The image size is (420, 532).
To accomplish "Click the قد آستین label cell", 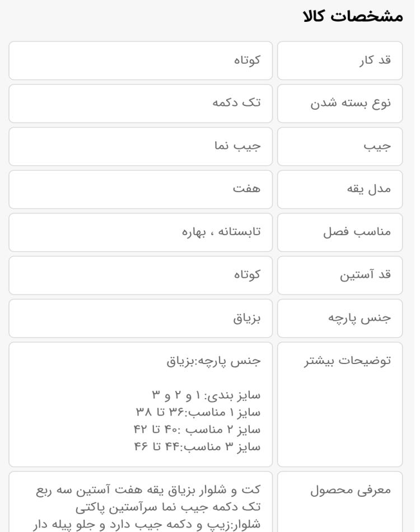I will [340, 275].
